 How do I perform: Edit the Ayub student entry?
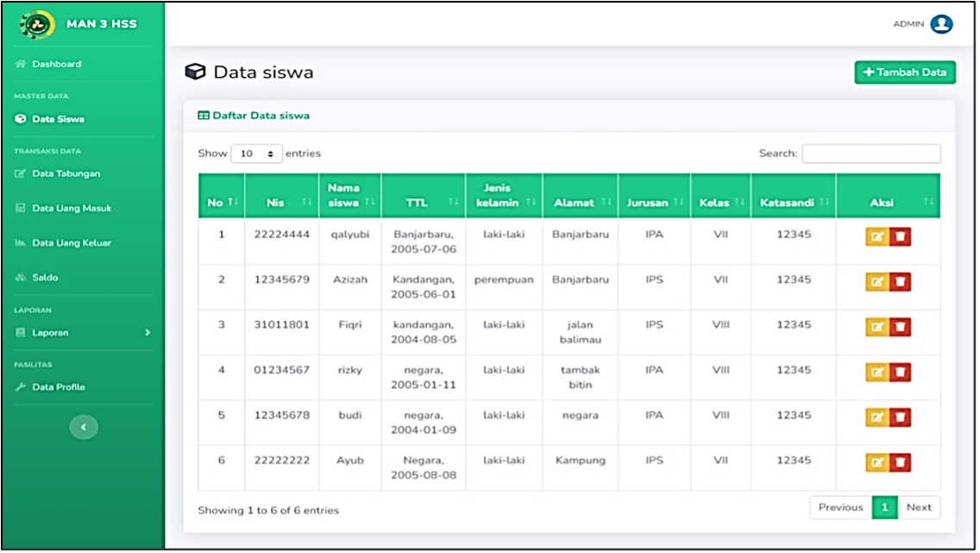[876, 462]
